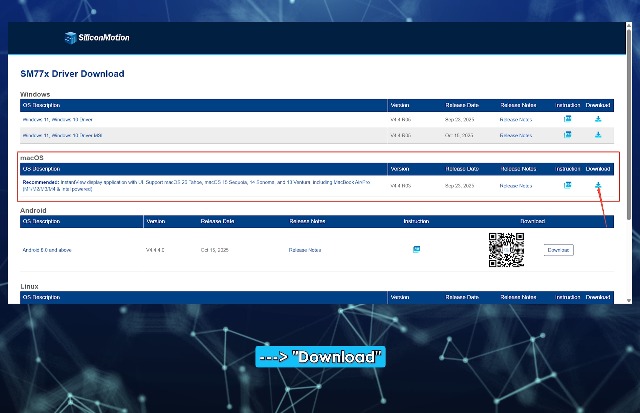Download the Windows Driver MSI package

[x=598, y=135]
